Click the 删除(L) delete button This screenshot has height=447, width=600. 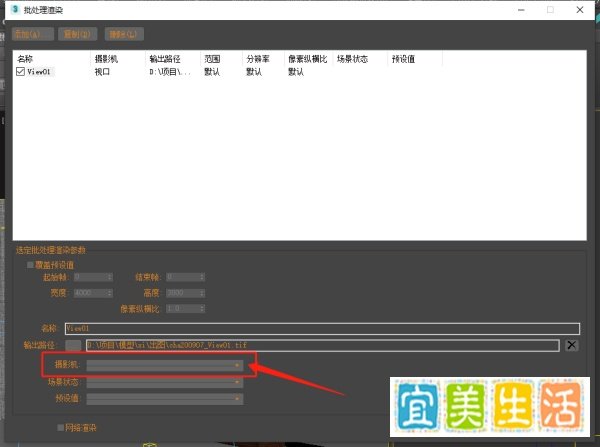tap(124, 34)
